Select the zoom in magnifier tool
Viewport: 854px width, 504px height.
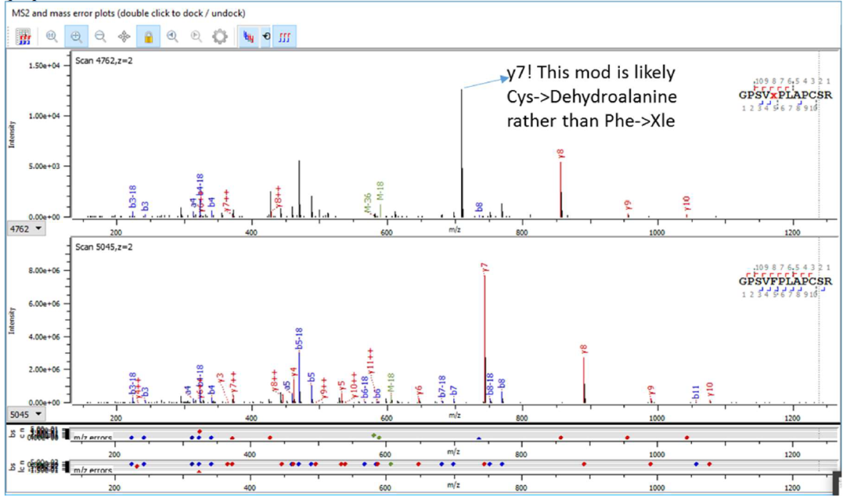[76, 36]
